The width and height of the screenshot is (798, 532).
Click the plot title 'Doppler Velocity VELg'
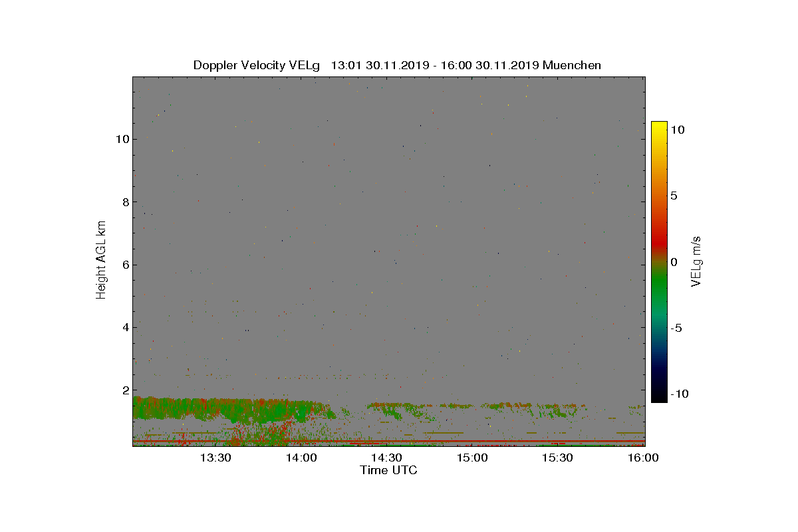pos(257,65)
